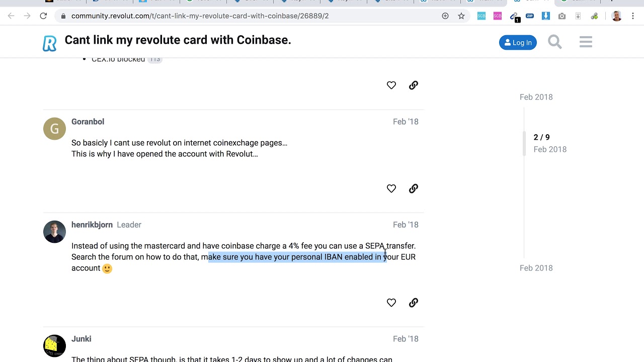Image resolution: width=644 pixels, height=362 pixels.
Task: Click the browser address bar URL
Action: [x=200, y=16]
